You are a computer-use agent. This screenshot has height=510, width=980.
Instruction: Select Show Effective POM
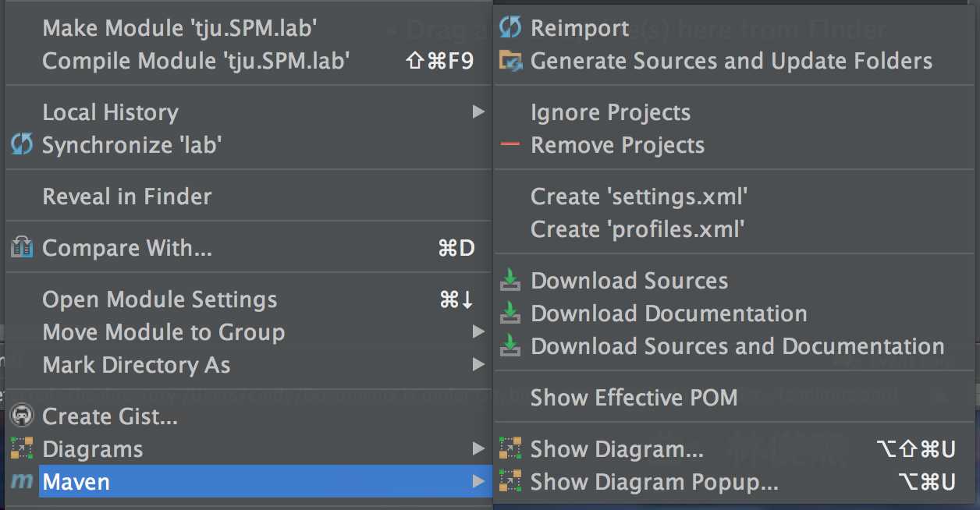click(x=734, y=398)
